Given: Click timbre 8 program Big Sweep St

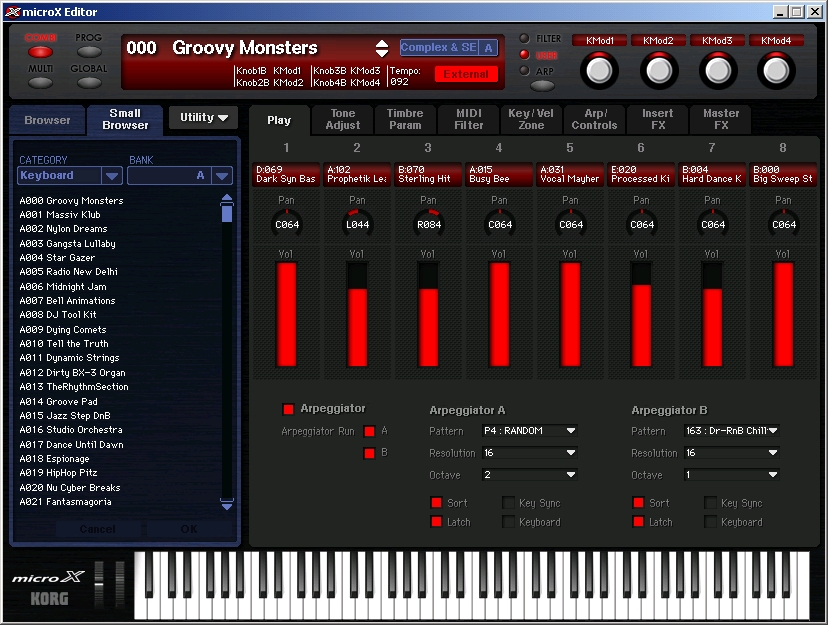Looking at the screenshot, I should (783, 174).
